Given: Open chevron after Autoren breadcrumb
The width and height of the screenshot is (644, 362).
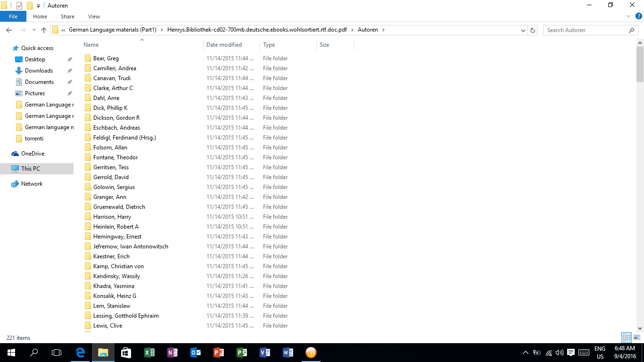Looking at the screenshot, I should tap(383, 30).
